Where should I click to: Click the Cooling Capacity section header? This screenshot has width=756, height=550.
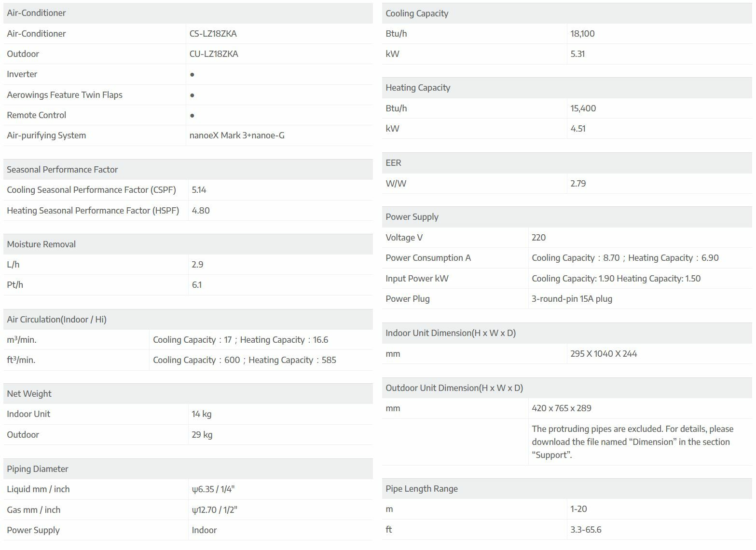coord(417,13)
